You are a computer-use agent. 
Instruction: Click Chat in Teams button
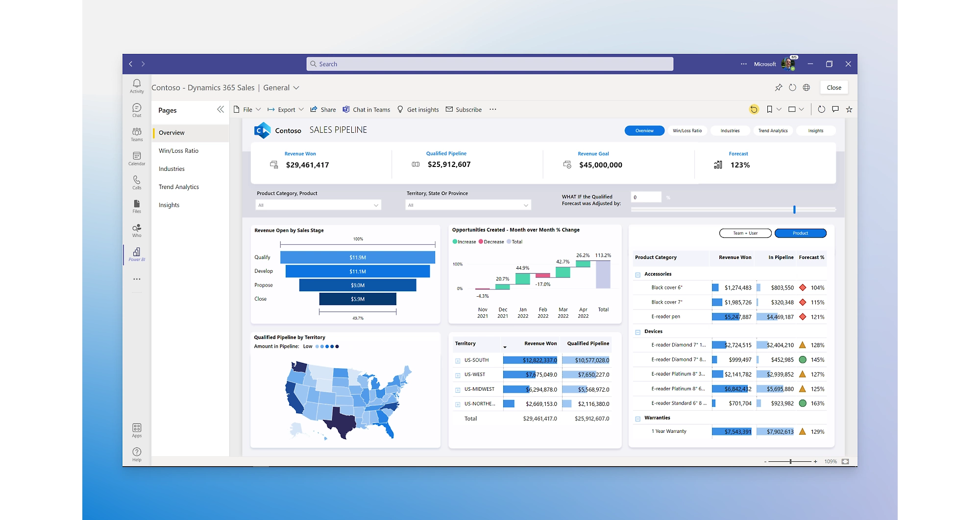pos(366,109)
